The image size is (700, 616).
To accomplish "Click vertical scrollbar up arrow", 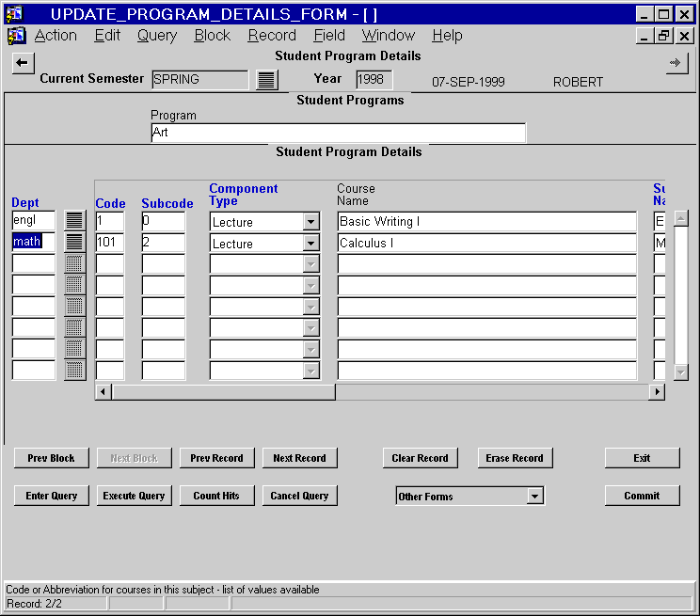I will pos(681,218).
